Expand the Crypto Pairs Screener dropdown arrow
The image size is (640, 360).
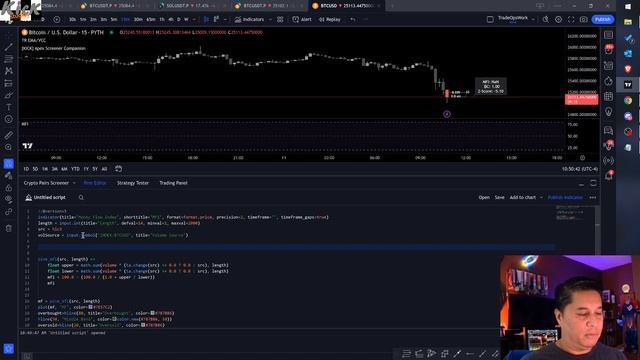pyautogui.click(x=74, y=183)
